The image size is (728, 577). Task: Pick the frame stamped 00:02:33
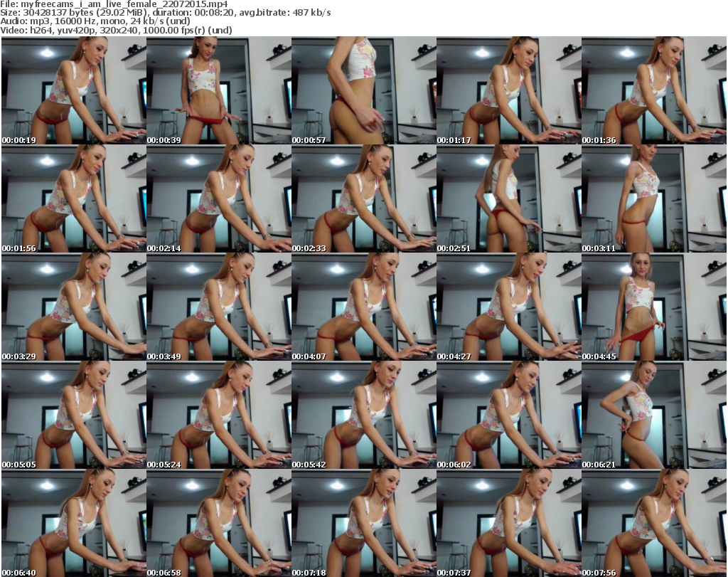[x=364, y=198]
